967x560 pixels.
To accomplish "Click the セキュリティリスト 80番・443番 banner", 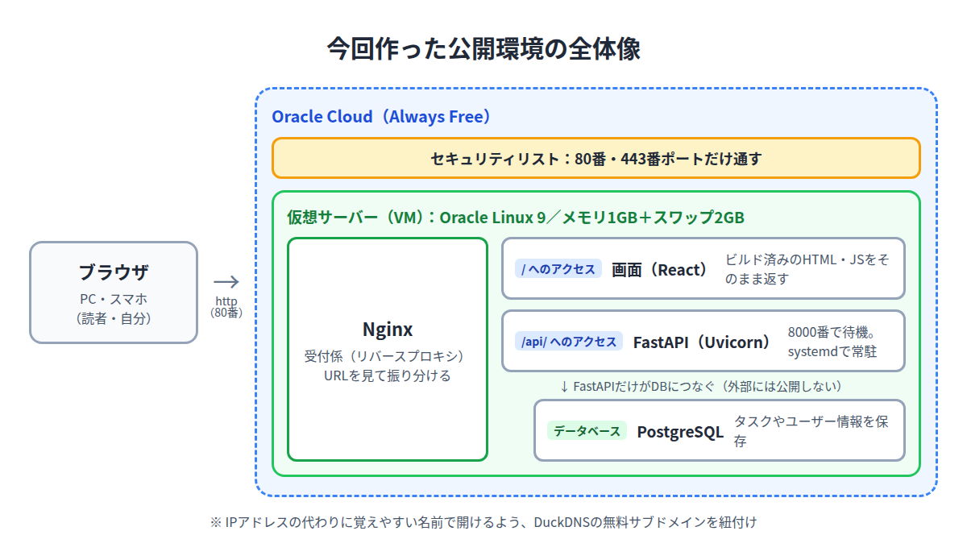I will click(596, 158).
